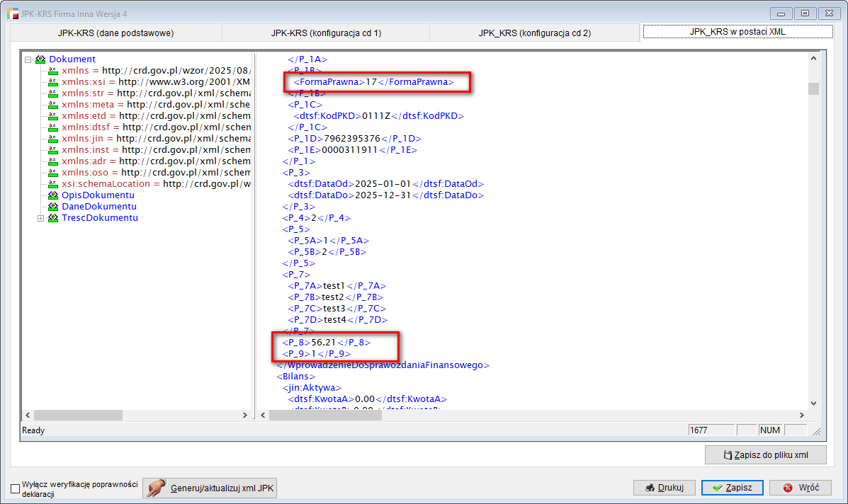Expand the TrescDokumentu tree node
Screen dimensions: 848x504
coord(41,218)
